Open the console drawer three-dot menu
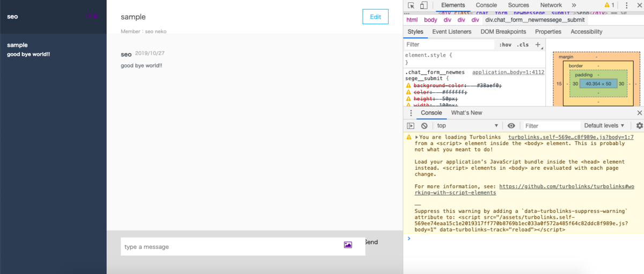Screen dimensions: 644x274 [x=410, y=113]
